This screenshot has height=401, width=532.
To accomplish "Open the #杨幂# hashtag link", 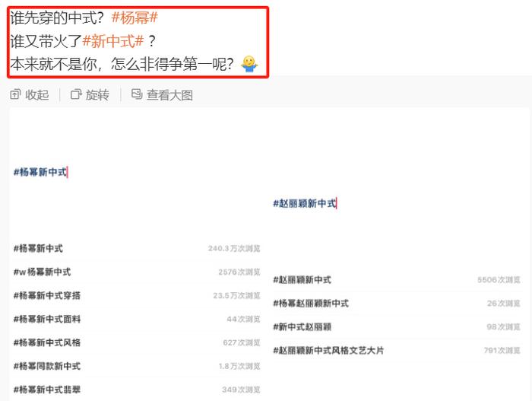I will click(135, 18).
